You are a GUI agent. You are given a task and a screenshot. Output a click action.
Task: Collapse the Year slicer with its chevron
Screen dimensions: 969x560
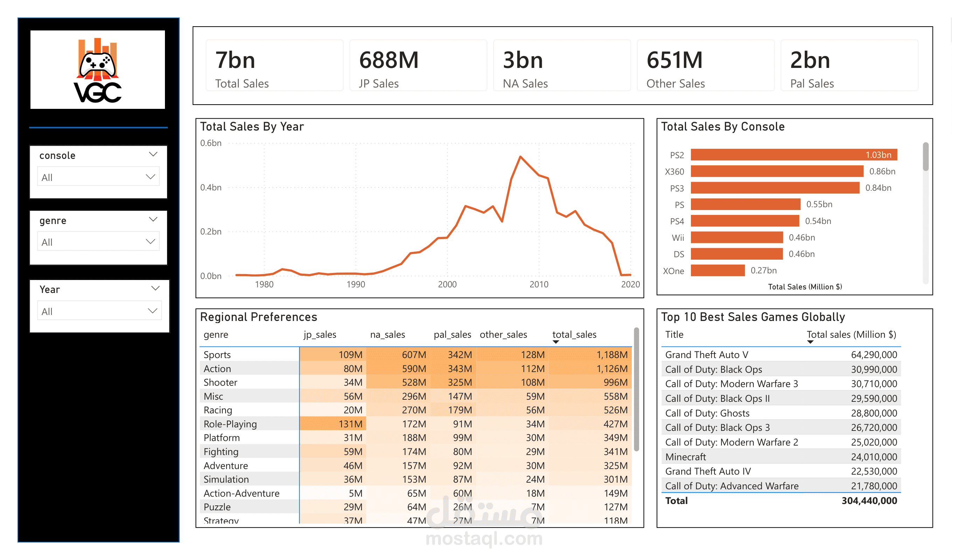[x=155, y=288]
